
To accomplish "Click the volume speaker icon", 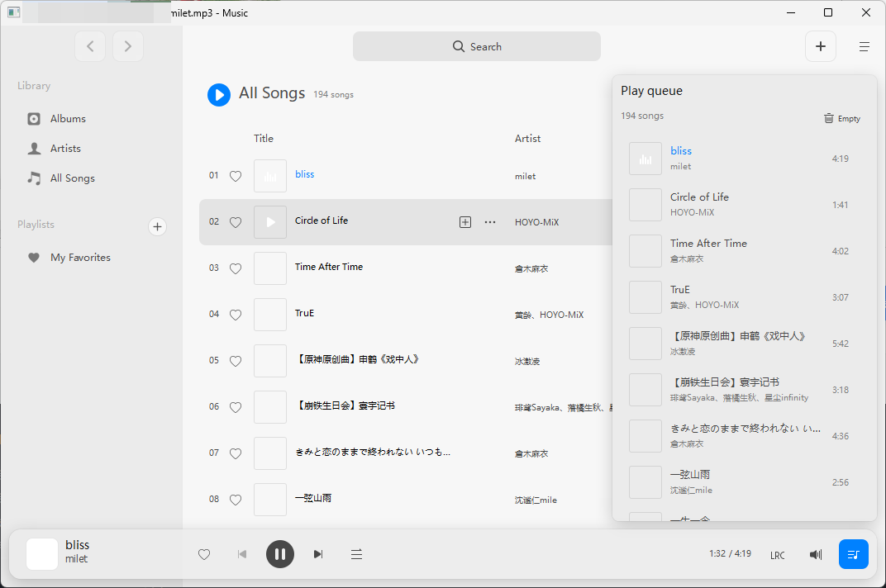I will (x=816, y=555).
